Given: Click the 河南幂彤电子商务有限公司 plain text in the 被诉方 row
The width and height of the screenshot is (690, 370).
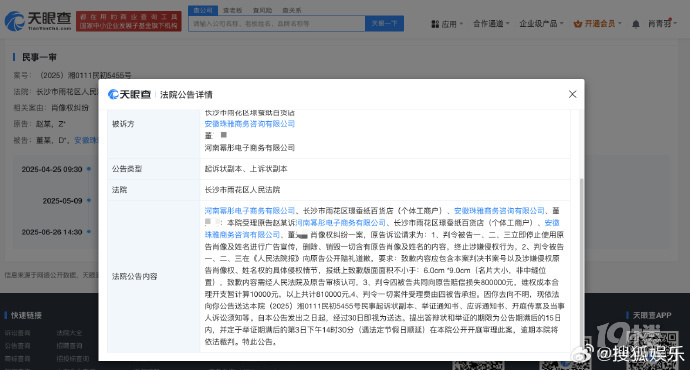Looking at the screenshot, I should [x=250, y=148].
